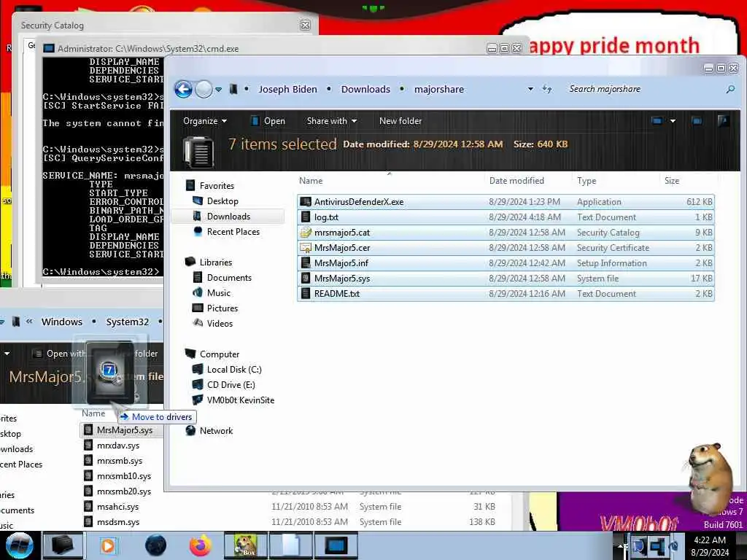
Task: Click System32 breadcrumb in back window
Action: coord(127,322)
